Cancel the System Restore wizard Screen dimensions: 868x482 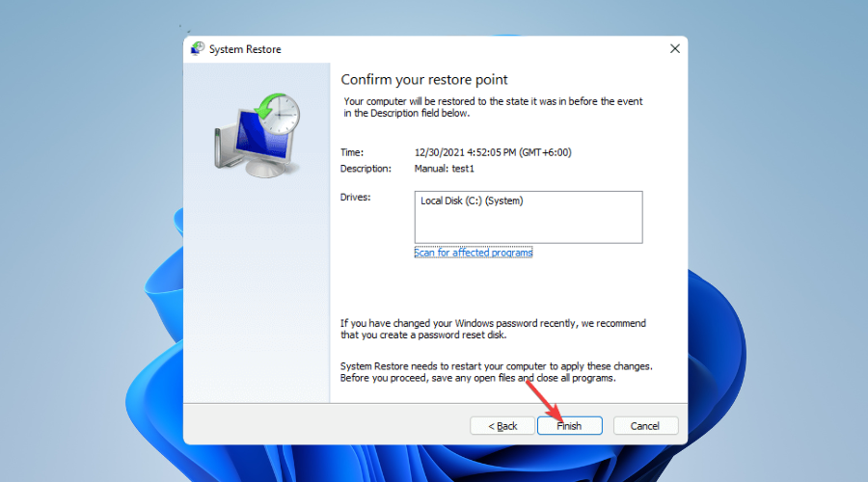tap(645, 425)
